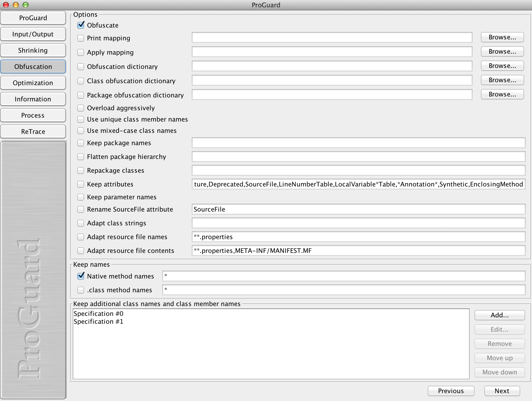The width and height of the screenshot is (532, 401).
Task: Open the Process tab
Action: (33, 115)
